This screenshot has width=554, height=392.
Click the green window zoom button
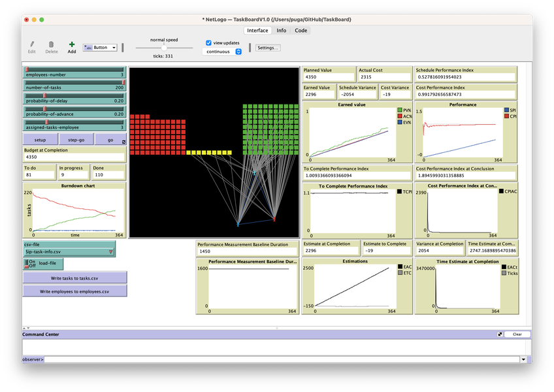point(42,20)
